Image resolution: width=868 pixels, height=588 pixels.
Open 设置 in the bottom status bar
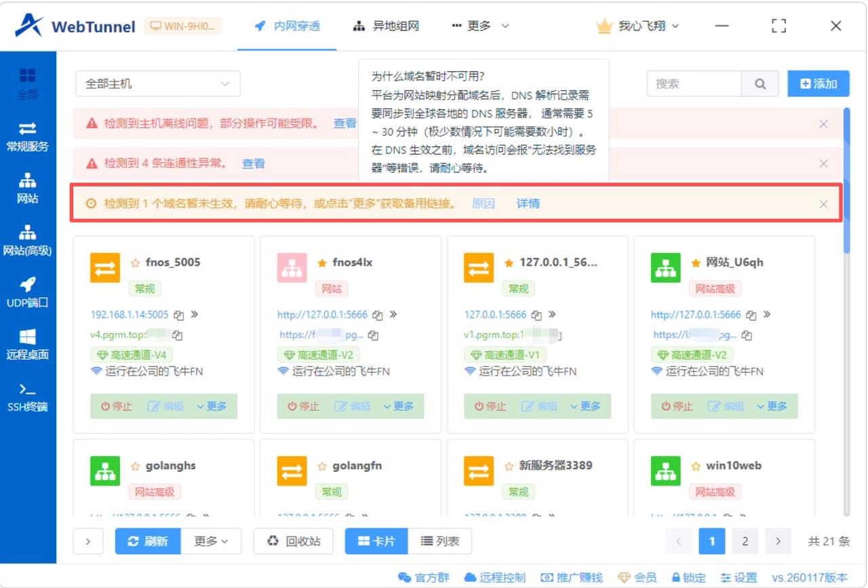(x=739, y=577)
